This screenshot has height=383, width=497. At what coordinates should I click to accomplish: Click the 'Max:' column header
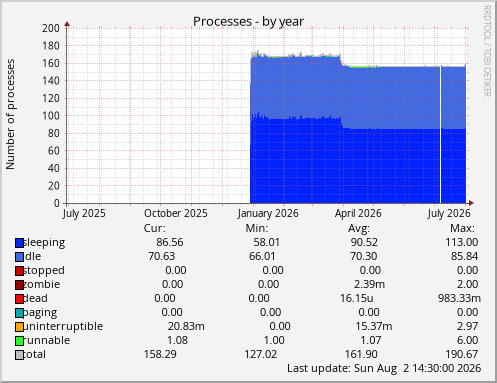(462, 229)
